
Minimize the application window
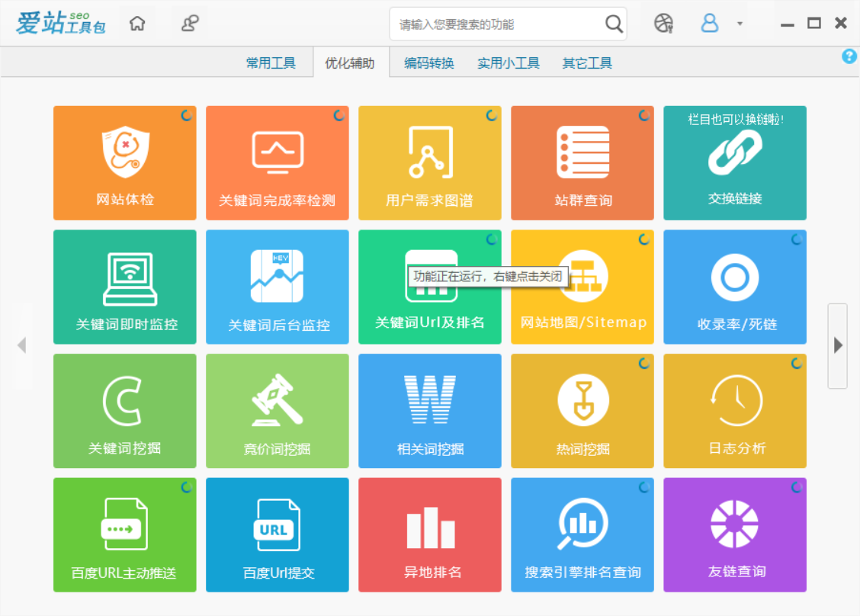click(x=788, y=24)
